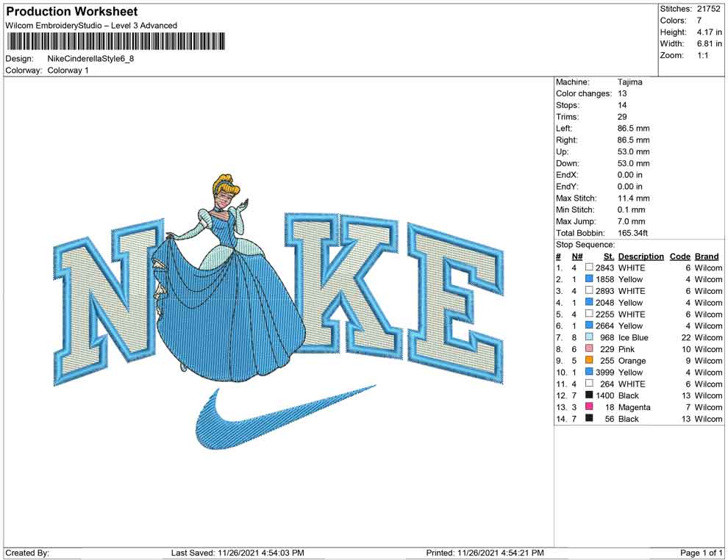Click the black swatch in stop 14

589,418
